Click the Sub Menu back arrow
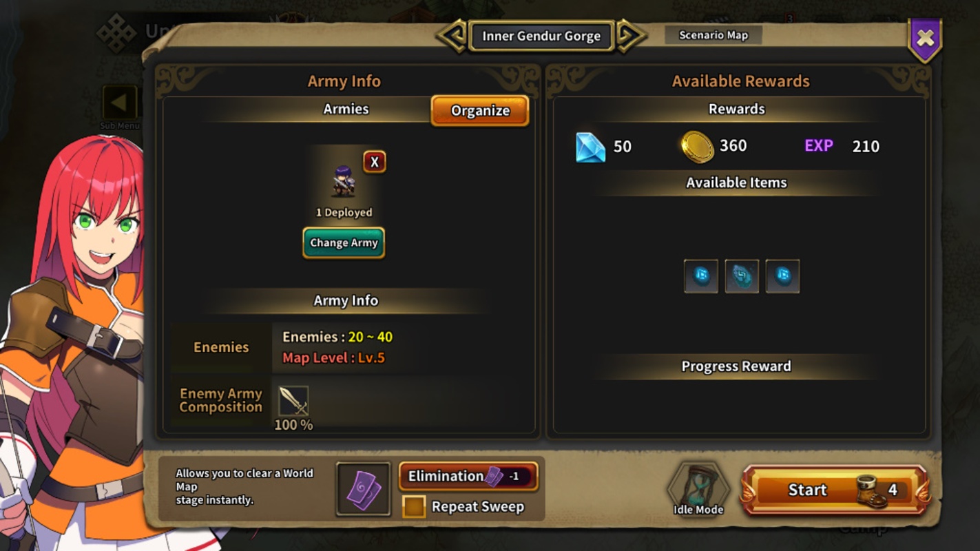This screenshot has width=980, height=551. click(x=120, y=103)
